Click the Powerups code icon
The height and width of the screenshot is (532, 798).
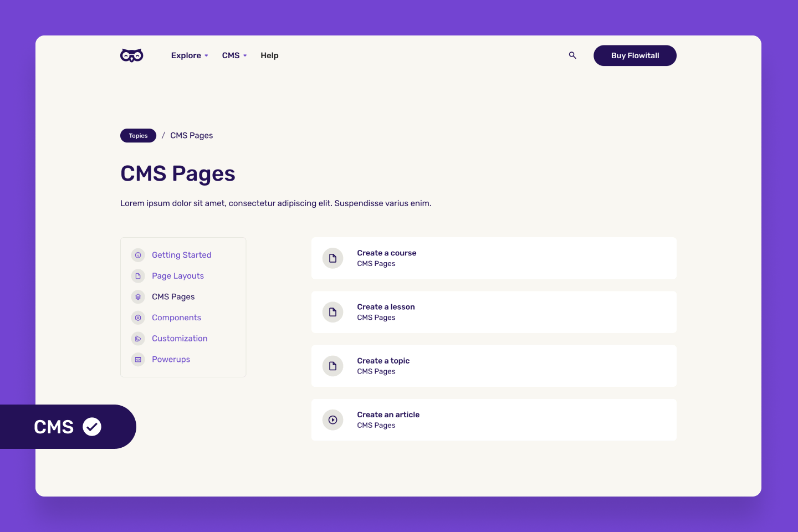coord(138,359)
